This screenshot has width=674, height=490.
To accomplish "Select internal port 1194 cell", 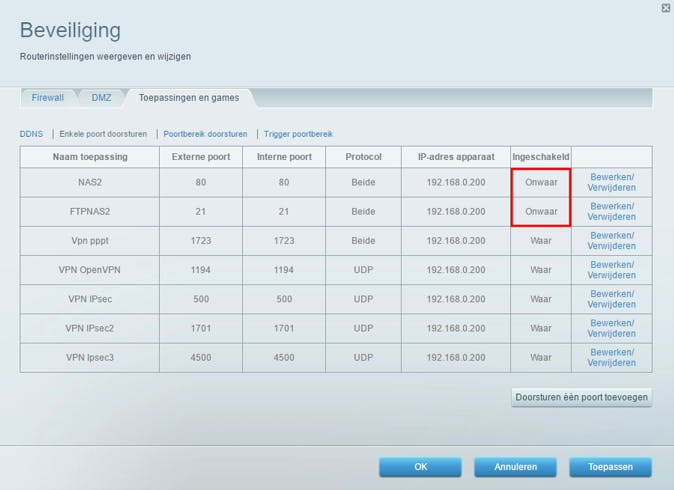I will [x=284, y=270].
